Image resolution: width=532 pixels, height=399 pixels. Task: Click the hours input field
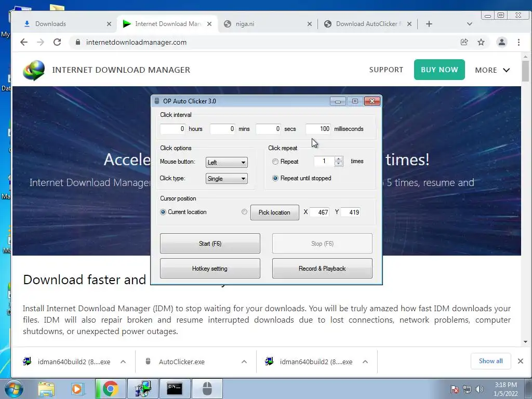point(172,129)
